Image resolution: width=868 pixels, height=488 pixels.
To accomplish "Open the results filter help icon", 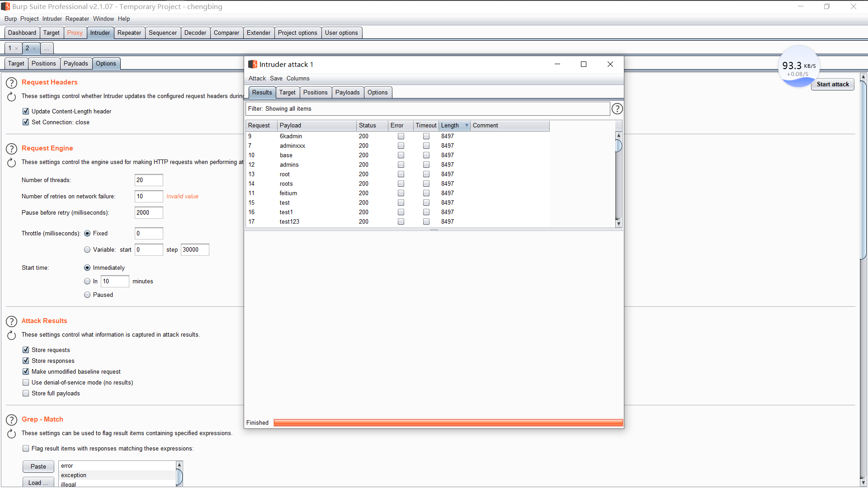I will click(x=617, y=109).
